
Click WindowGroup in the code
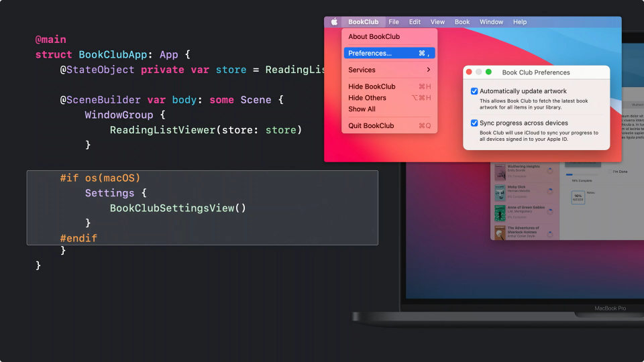[x=119, y=115]
